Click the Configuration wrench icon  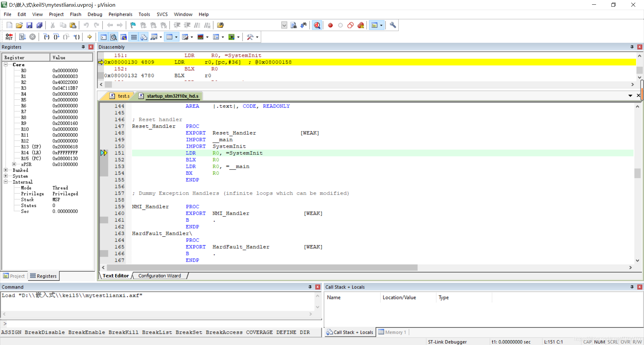(393, 25)
